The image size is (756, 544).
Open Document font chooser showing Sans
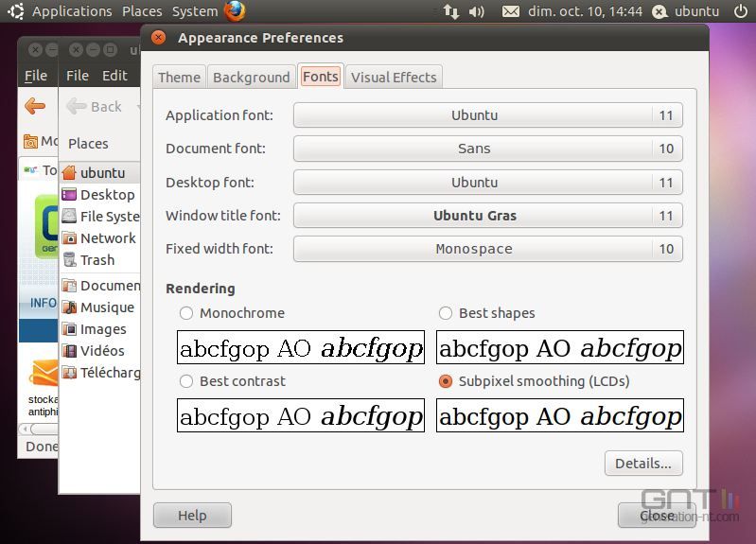(x=488, y=149)
